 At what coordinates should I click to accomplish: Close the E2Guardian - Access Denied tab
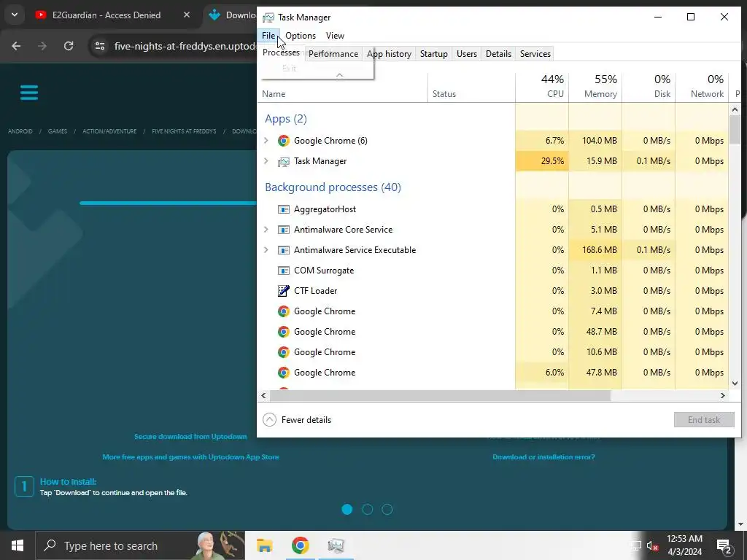click(x=187, y=15)
